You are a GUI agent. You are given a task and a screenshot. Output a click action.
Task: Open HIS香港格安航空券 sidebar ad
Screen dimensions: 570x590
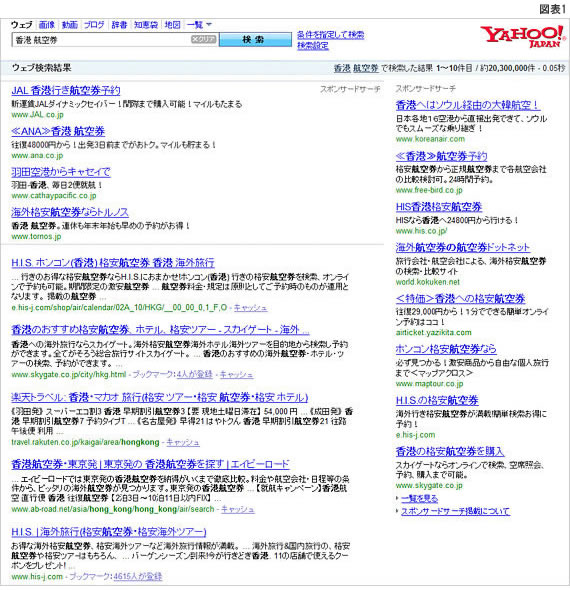pyautogui.click(x=439, y=207)
